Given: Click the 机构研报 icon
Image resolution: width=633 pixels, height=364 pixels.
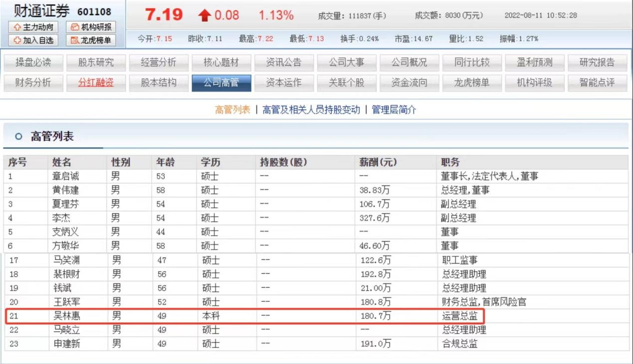Looking at the screenshot, I should pos(75,27).
